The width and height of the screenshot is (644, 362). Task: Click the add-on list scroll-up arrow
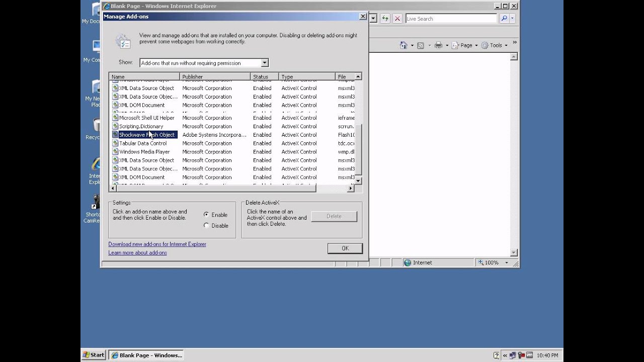[x=358, y=76]
